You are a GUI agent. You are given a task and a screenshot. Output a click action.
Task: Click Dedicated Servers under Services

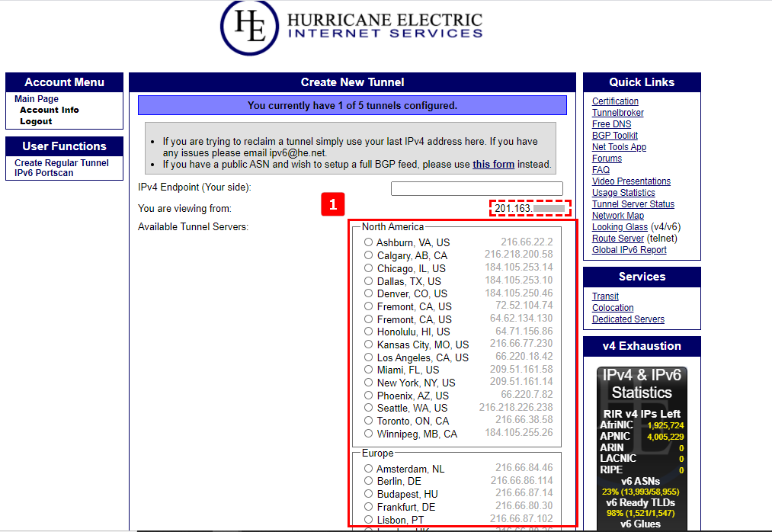tap(628, 319)
